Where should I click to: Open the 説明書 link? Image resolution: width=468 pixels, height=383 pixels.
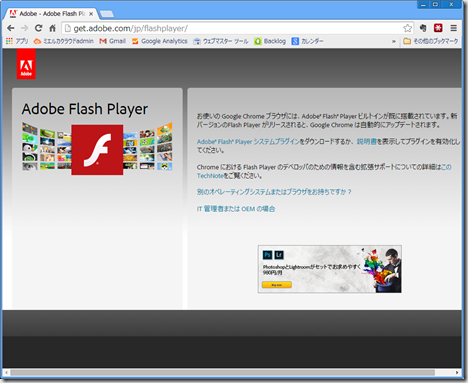(x=367, y=142)
